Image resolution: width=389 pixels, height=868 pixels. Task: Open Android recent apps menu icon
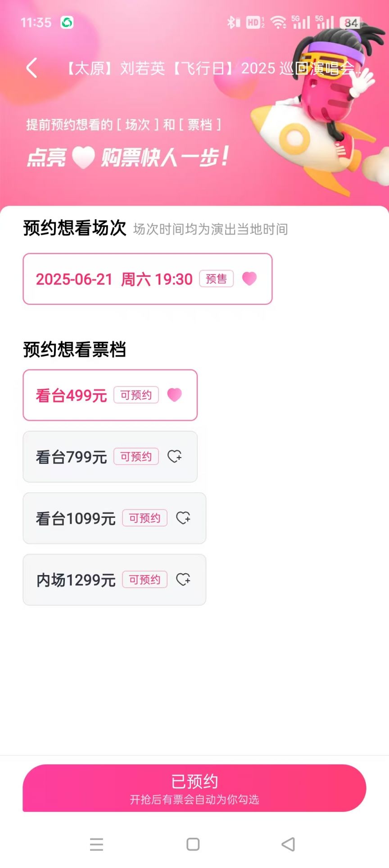pos(96,844)
